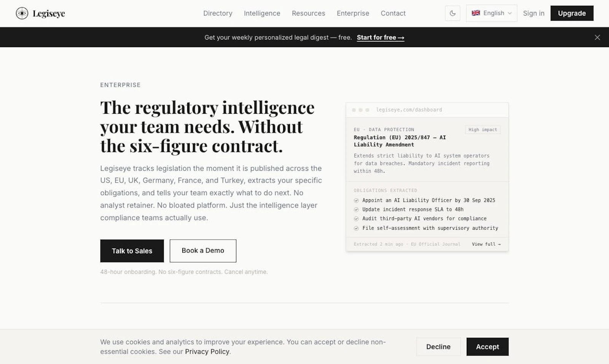Open the English language dropdown

pyautogui.click(x=491, y=13)
